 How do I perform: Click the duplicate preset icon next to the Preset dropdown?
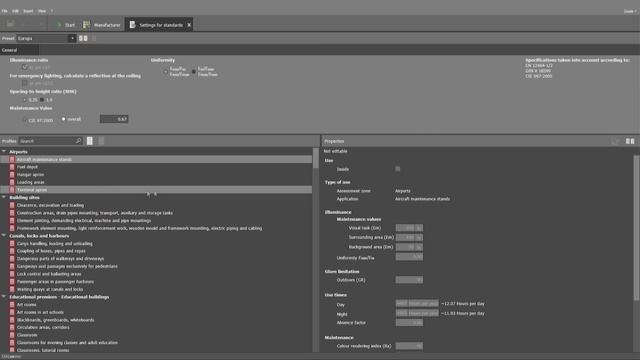click(x=83, y=38)
